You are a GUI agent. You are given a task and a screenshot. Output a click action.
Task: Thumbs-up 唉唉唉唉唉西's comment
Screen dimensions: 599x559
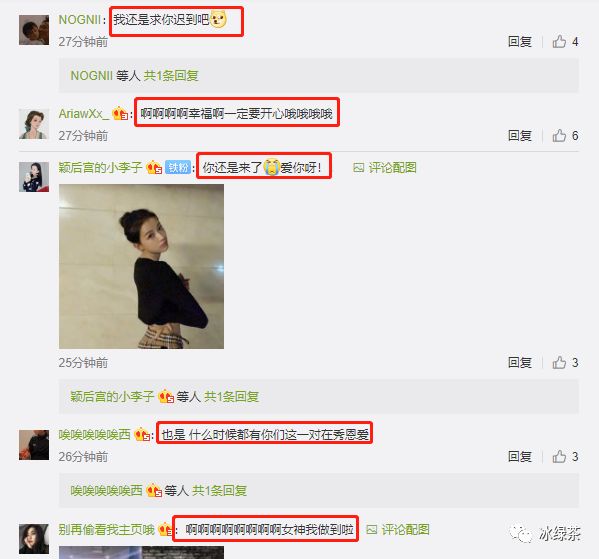559,456
